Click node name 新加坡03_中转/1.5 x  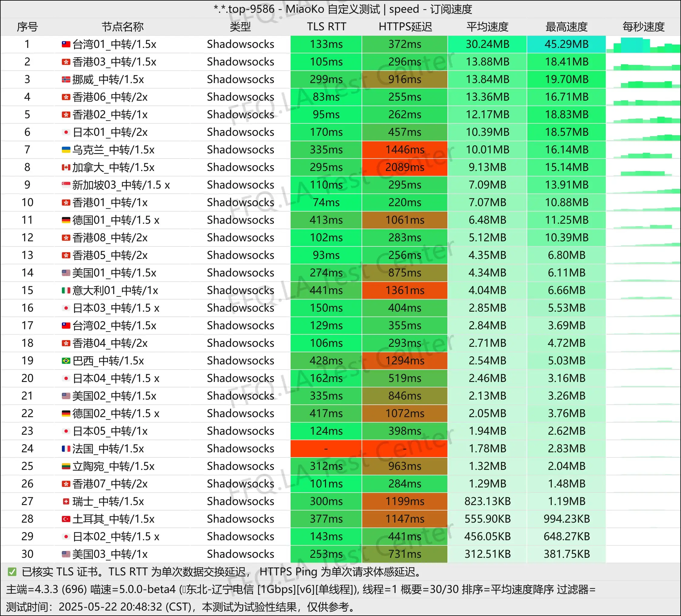click(x=121, y=185)
